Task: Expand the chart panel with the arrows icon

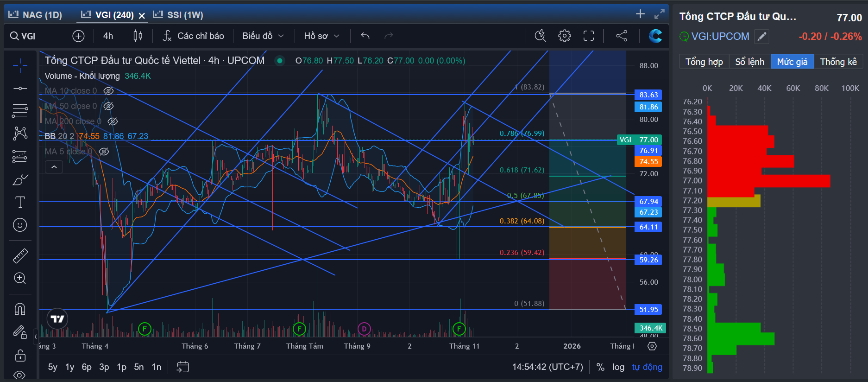Action: 660,14
